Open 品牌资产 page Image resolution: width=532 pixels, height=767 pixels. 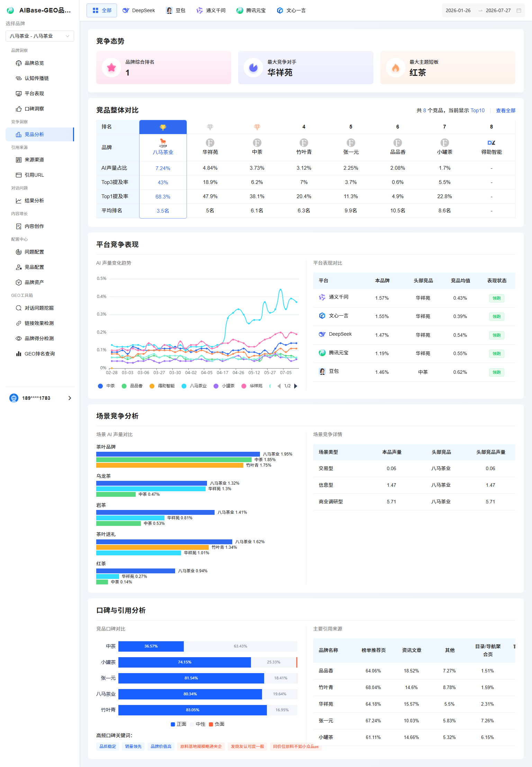pyautogui.click(x=39, y=282)
